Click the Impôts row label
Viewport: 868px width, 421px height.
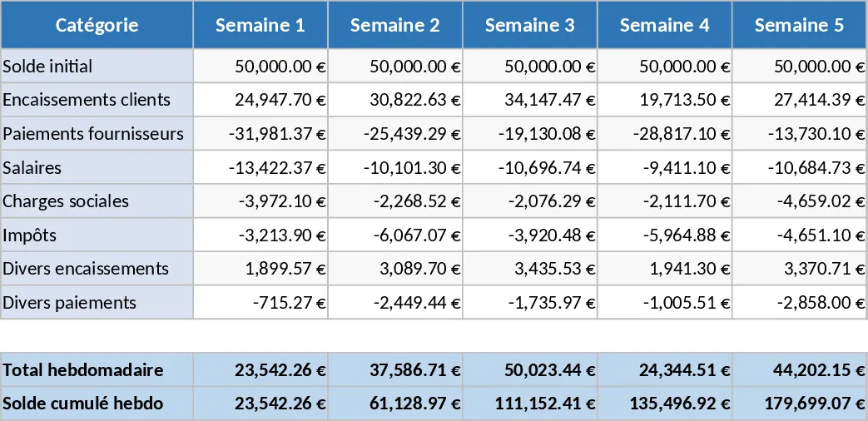[x=97, y=235]
